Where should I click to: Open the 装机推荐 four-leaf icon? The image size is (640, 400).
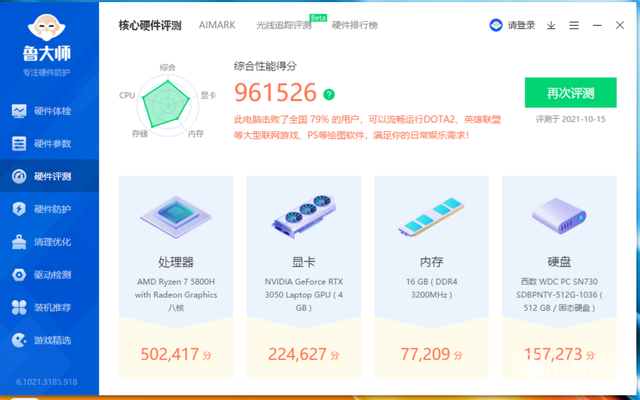click(x=19, y=307)
